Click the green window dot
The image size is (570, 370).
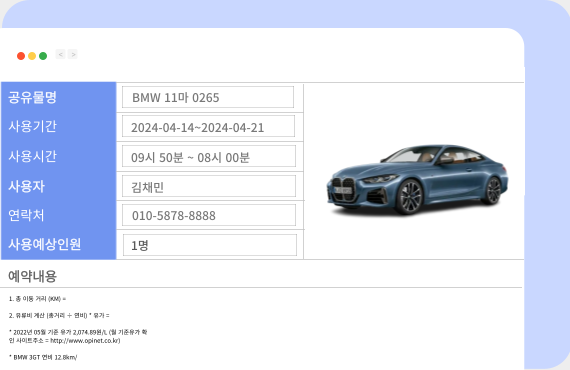[43, 56]
